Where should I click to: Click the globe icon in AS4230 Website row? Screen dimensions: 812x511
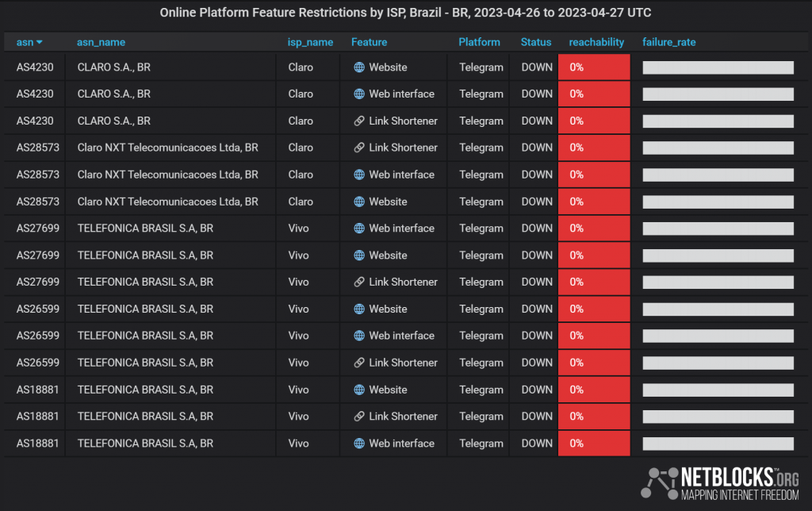click(x=359, y=67)
